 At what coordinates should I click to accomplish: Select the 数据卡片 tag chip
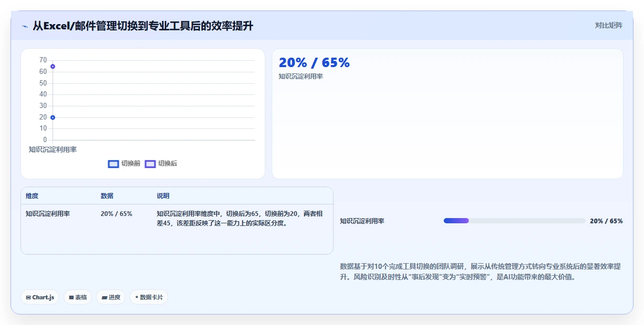149,297
